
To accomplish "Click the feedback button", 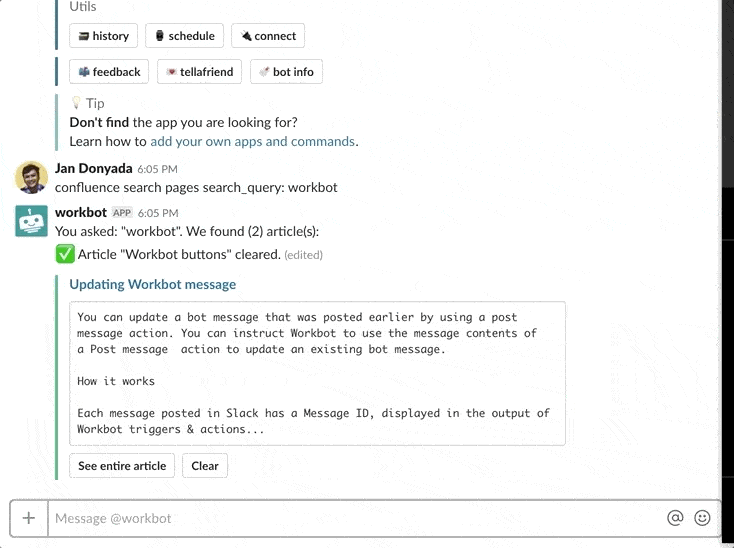I will coord(109,72).
